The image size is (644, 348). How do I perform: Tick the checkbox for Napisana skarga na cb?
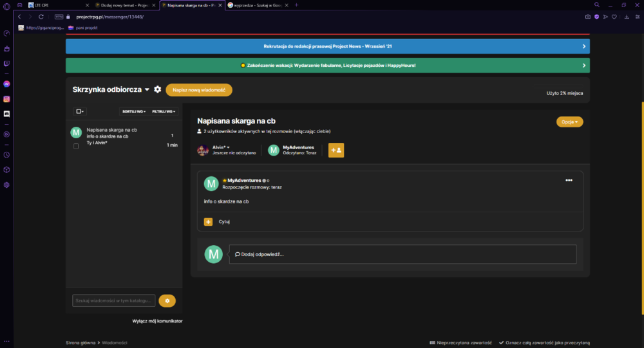(76, 146)
